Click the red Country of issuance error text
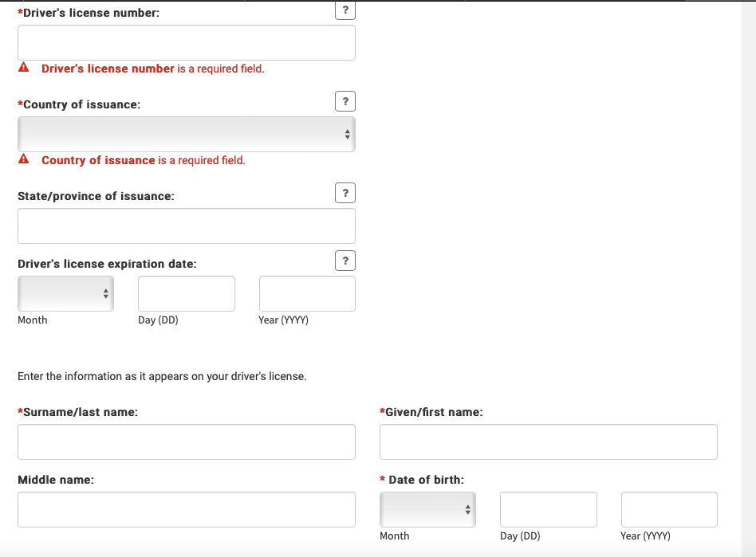The width and height of the screenshot is (756, 557). point(143,160)
